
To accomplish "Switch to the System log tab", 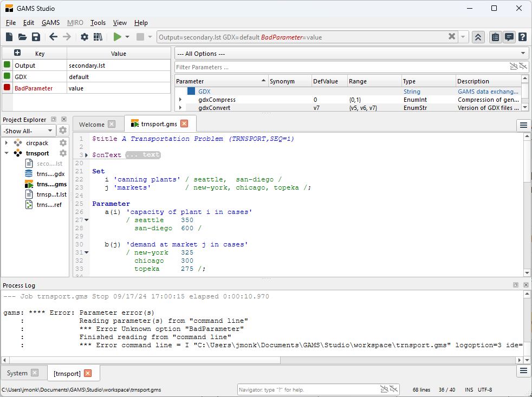I will click(17, 373).
